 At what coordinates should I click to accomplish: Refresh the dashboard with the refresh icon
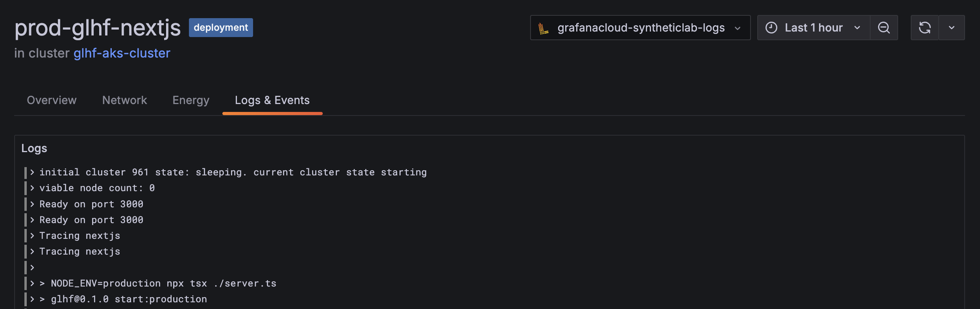coord(925,28)
